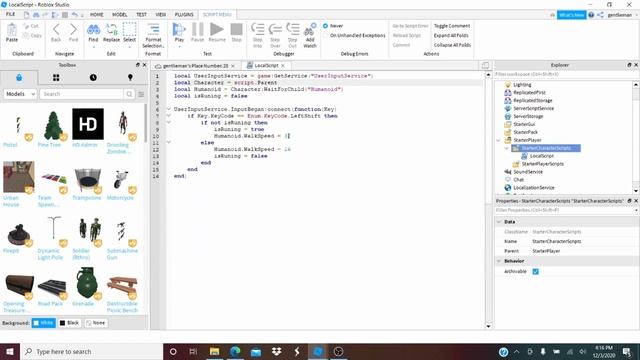Select the Never debug errors radio button
This screenshot has width=640, height=360.
[x=325, y=26]
